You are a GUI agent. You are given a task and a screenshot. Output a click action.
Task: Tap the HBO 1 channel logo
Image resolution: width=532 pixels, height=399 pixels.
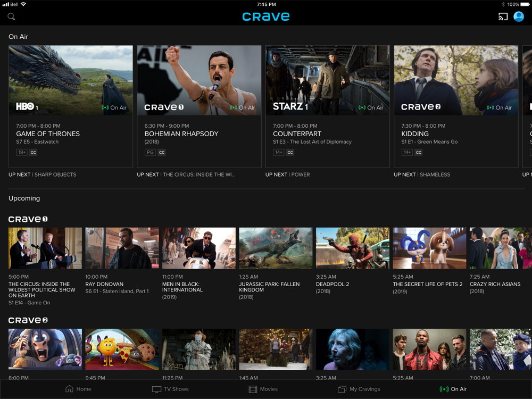27,106
